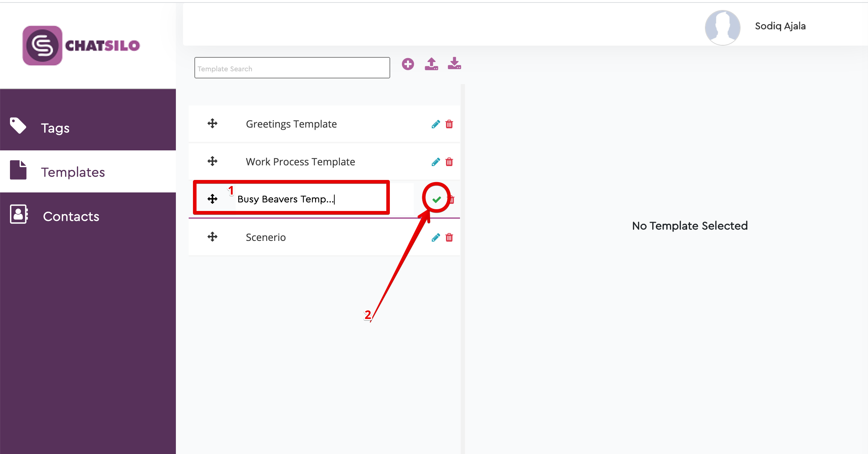
Task: Edit the Scenerio template with the pencil icon
Action: (435, 237)
